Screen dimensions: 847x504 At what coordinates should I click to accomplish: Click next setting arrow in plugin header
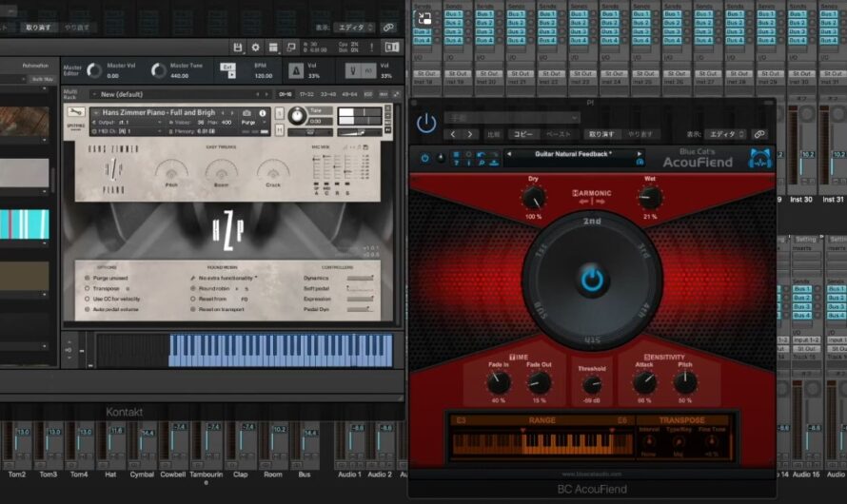click(x=470, y=134)
